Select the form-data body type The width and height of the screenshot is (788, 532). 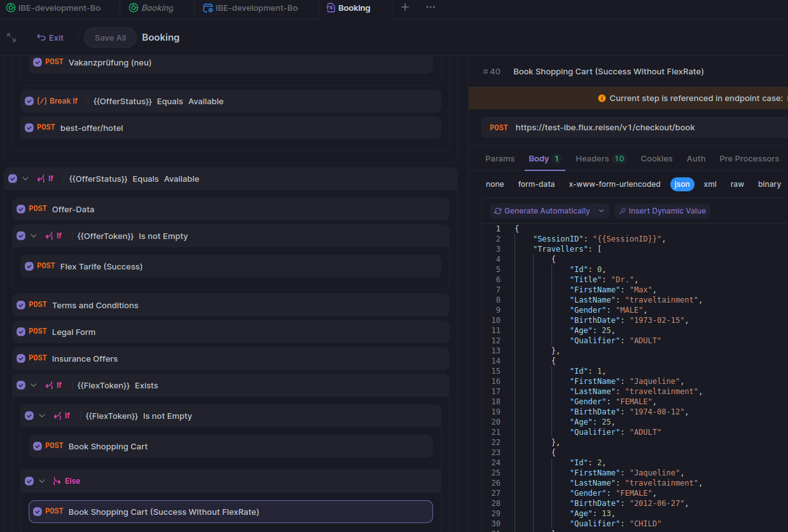[x=536, y=184]
